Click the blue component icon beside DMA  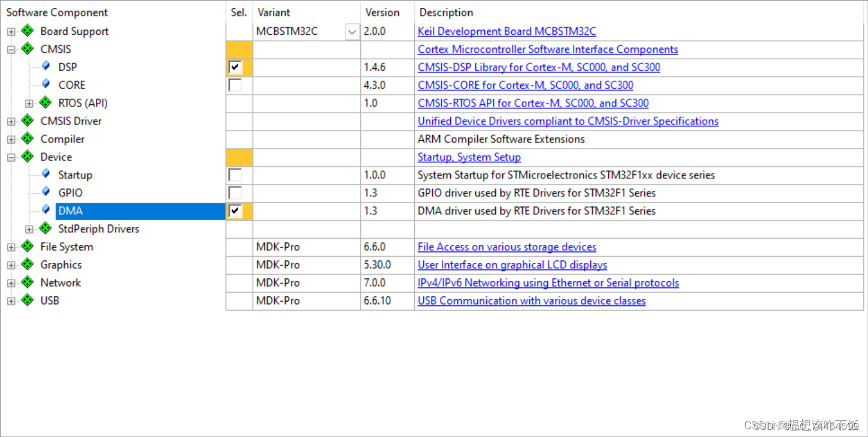46,210
